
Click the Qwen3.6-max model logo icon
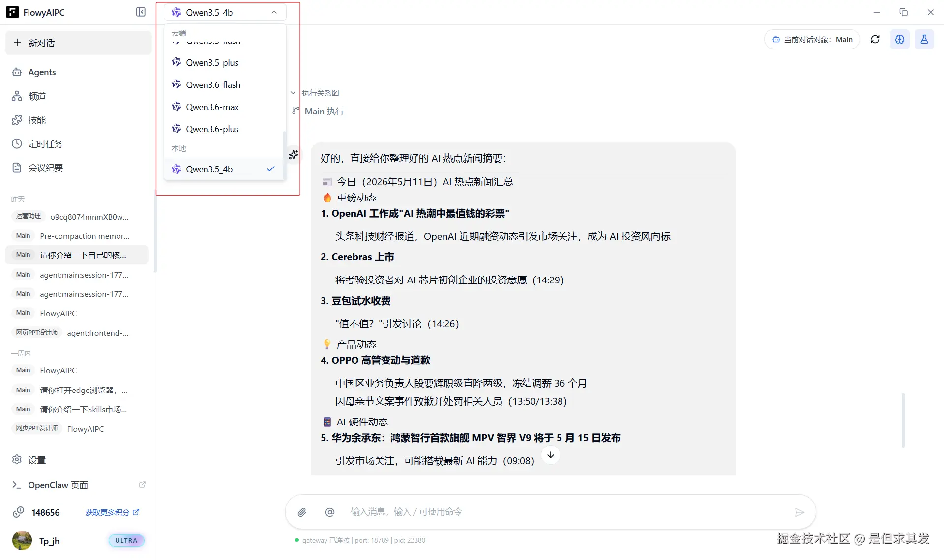point(177,107)
